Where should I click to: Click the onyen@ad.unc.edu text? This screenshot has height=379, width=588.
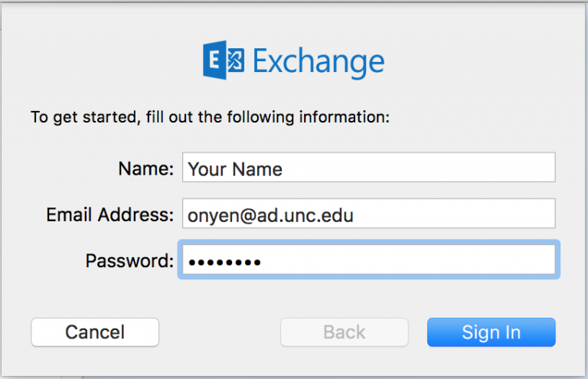coord(270,215)
